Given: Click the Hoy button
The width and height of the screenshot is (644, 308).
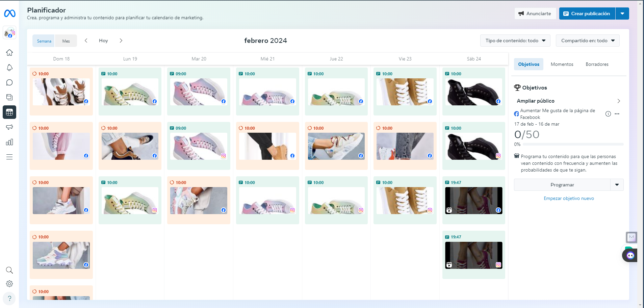Looking at the screenshot, I should click(x=103, y=41).
